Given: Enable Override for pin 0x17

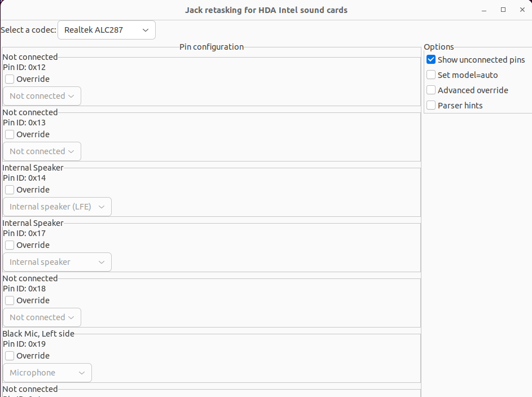Looking at the screenshot, I should pyautogui.click(x=10, y=245).
